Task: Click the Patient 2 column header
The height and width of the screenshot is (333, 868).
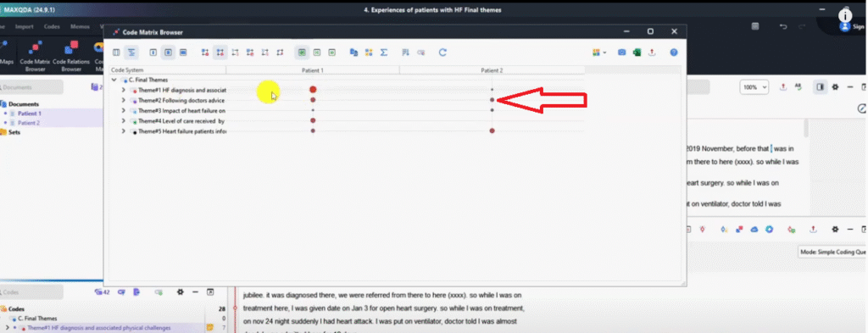Action: point(492,70)
